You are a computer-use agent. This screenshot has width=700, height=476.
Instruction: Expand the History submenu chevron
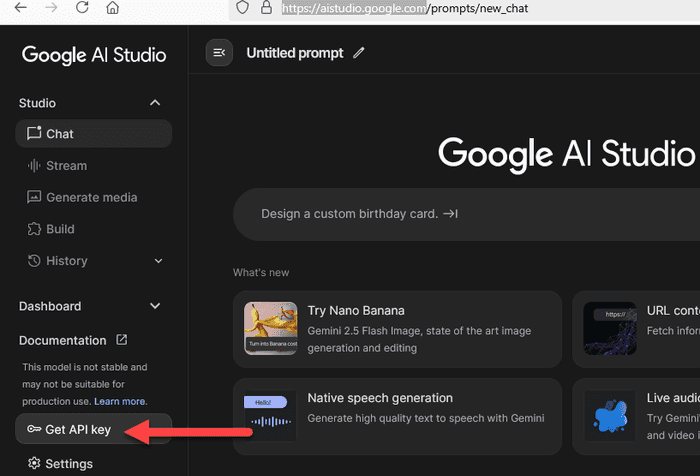click(158, 261)
